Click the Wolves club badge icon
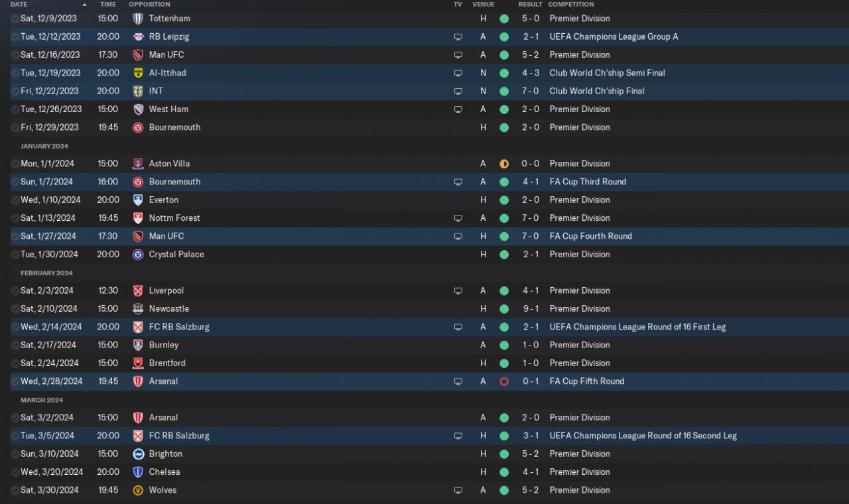The width and height of the screenshot is (849, 504). (x=138, y=490)
